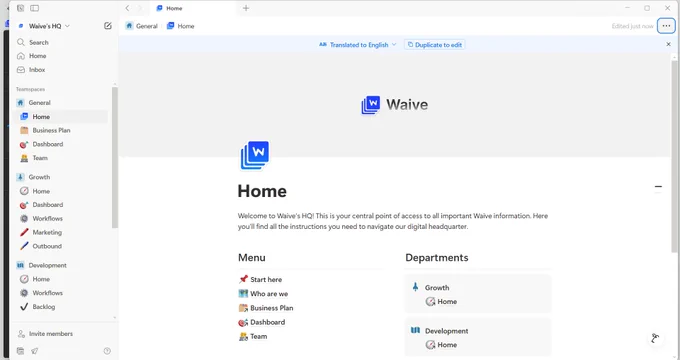Open Growth department heading link

437,288
